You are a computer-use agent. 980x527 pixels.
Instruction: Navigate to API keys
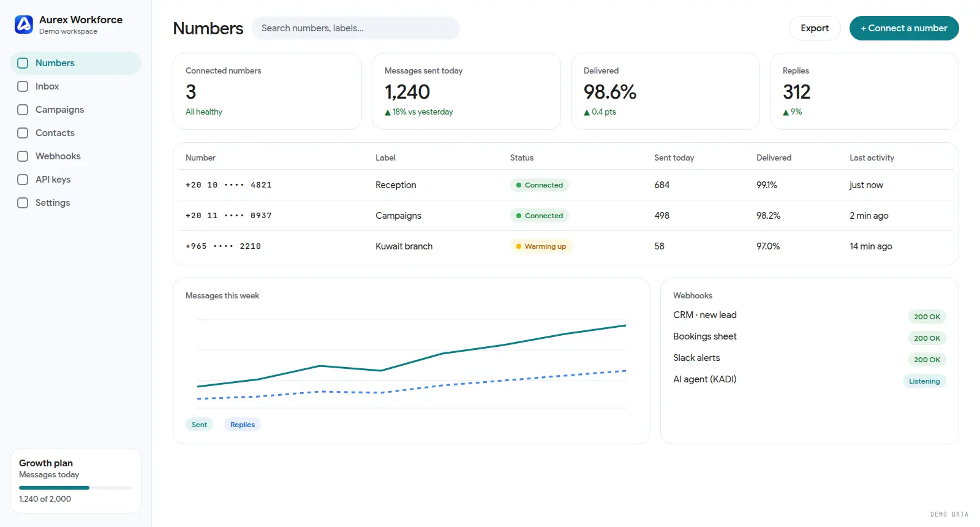coord(76,180)
